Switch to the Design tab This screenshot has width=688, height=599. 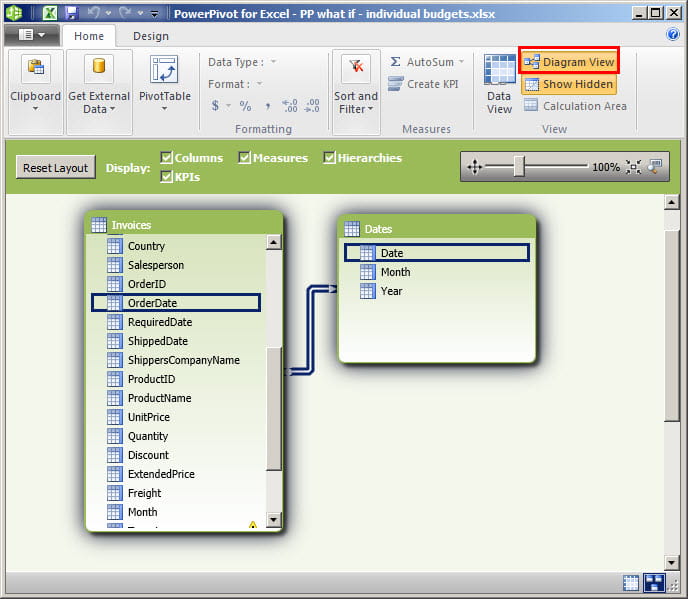(151, 36)
